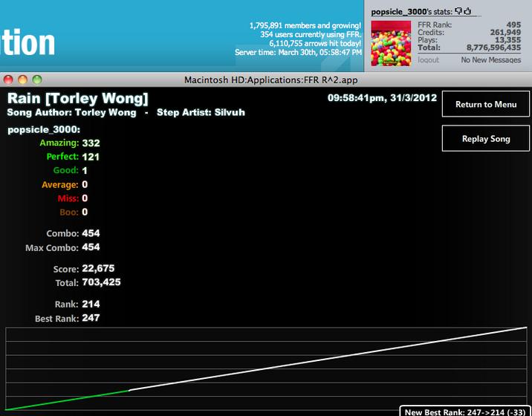Click the thumbs up icon near stats
The image size is (532, 416).
467,11
